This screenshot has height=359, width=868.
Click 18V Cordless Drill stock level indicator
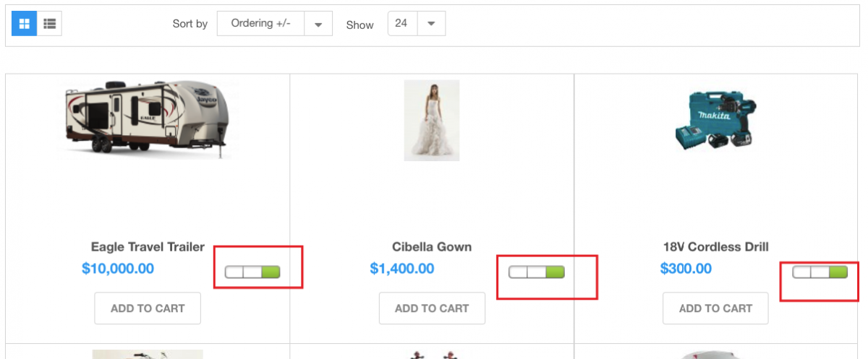(820, 272)
